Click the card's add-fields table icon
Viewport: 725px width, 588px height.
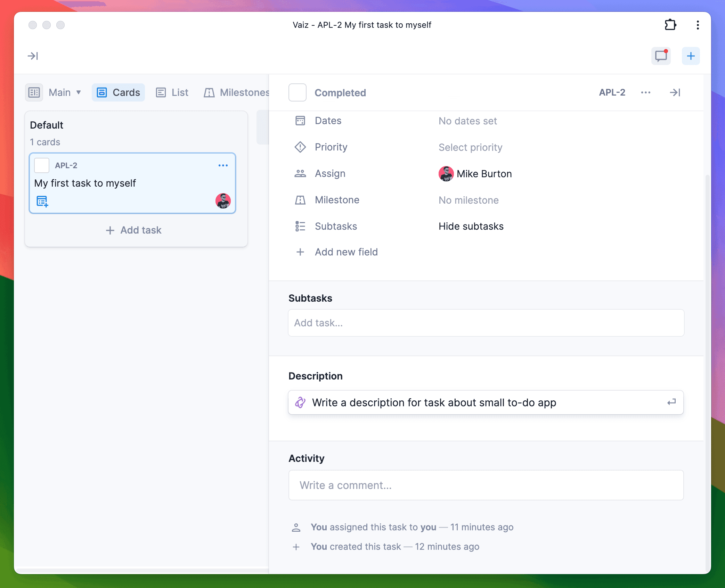coord(42,201)
